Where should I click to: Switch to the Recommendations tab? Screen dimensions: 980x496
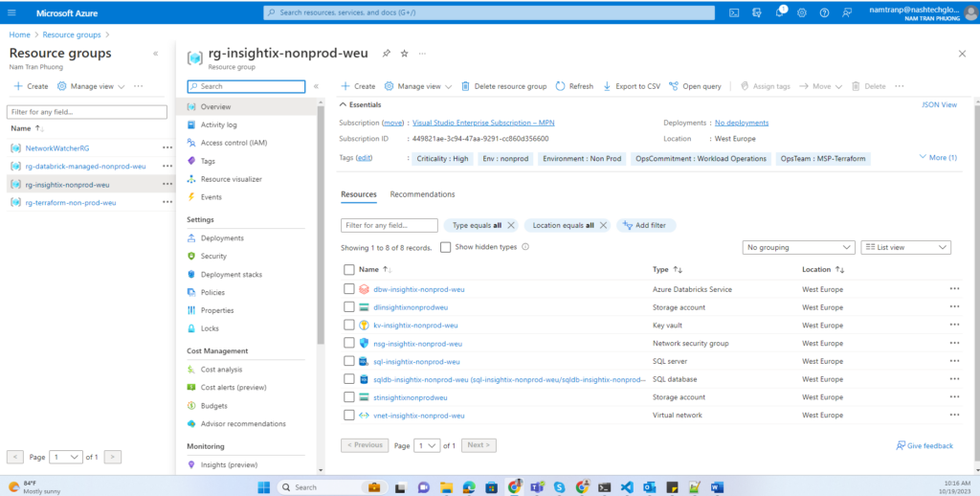pyautogui.click(x=422, y=194)
